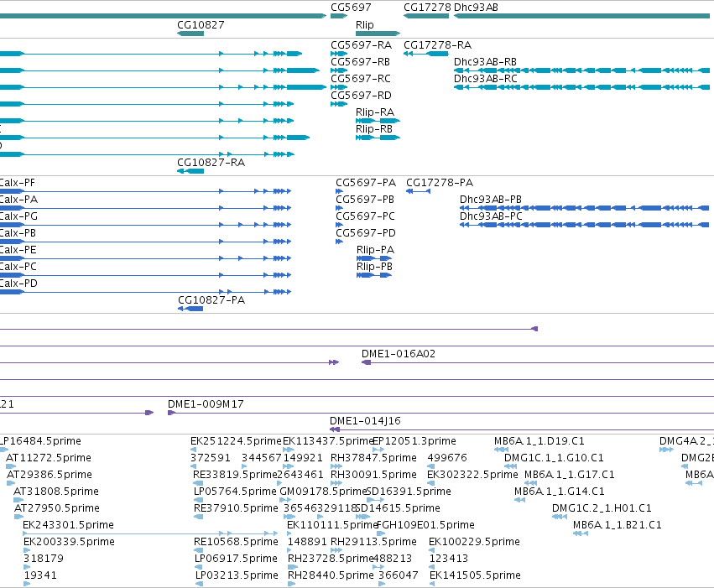This screenshot has height=588, width=714.
Task: Click the RH37847.5prime EST label
Action: tap(373, 458)
